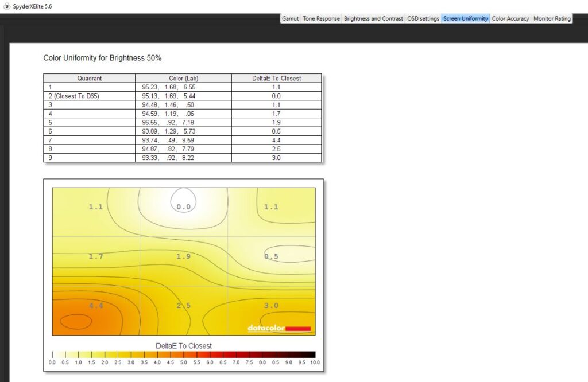Click the 3.0 value in heatmap corner
Image resolution: width=588 pixels, height=382 pixels.
click(x=271, y=306)
